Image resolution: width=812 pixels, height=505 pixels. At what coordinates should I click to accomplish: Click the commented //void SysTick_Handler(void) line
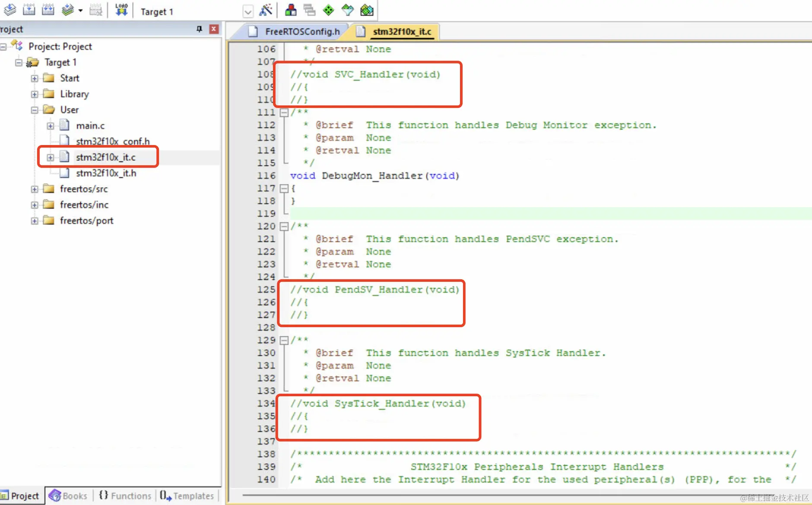378,404
